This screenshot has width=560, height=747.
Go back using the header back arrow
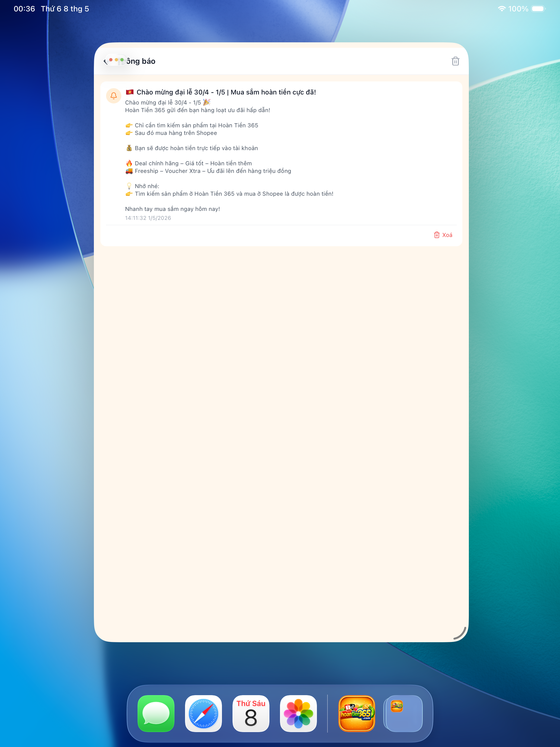(105, 61)
